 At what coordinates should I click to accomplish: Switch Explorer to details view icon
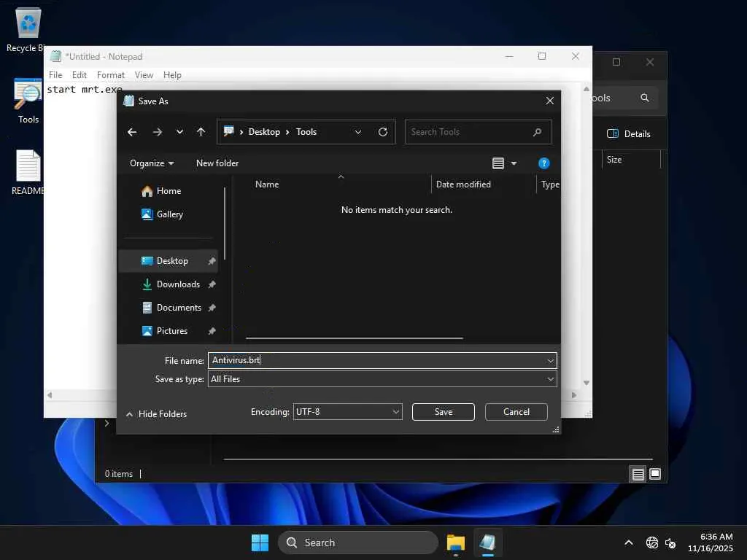click(638, 474)
